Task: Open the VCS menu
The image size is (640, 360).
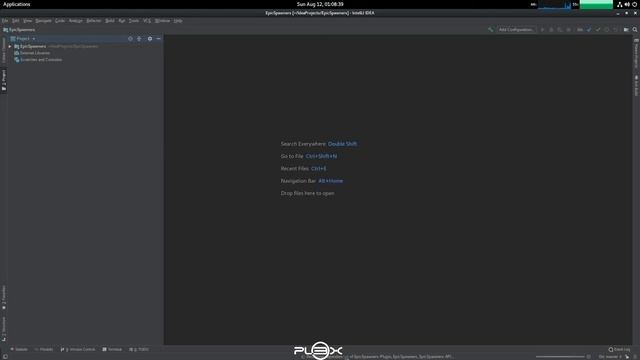Action: (147, 21)
